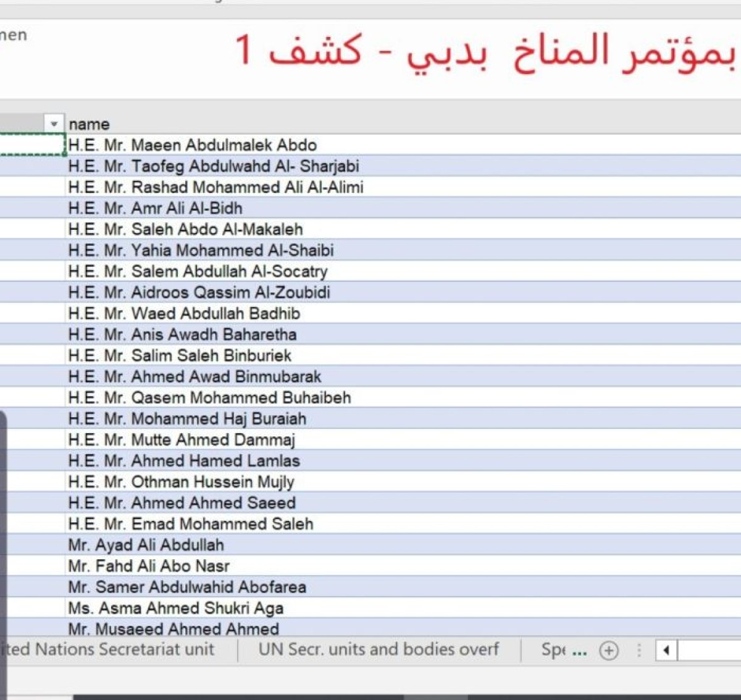The width and height of the screenshot is (741, 700).
Task: Select cell 'H.E. Mr. Ahmed Awad Binmubarak'
Action: coord(403,376)
